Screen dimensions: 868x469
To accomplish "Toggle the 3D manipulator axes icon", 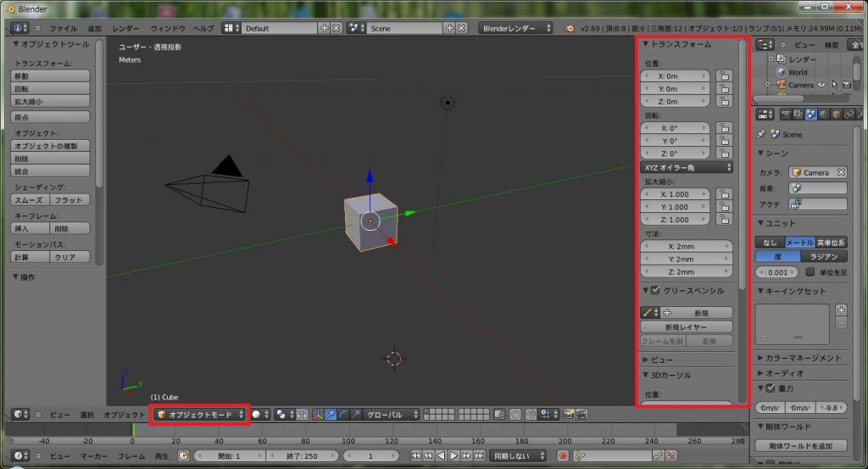I will [x=318, y=414].
